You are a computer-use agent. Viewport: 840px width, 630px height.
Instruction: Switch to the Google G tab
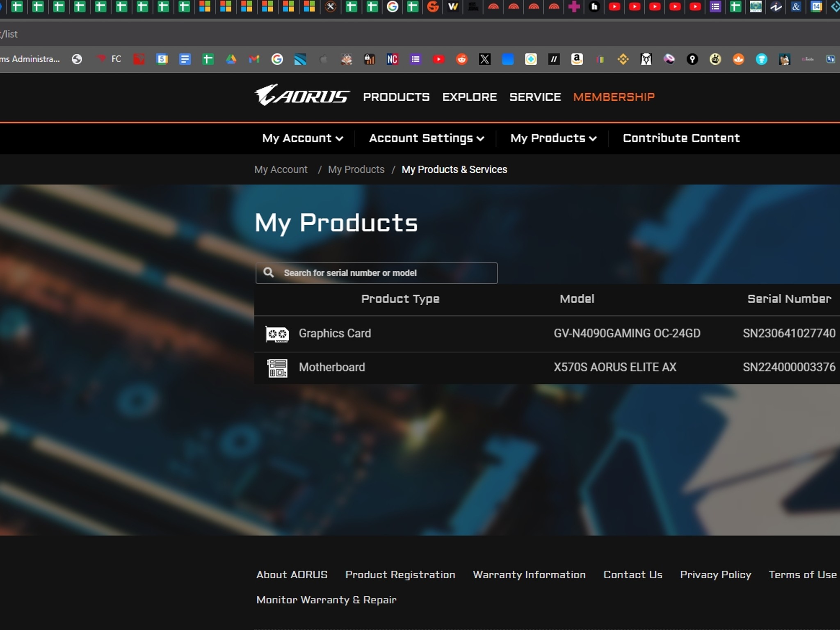tap(393, 7)
